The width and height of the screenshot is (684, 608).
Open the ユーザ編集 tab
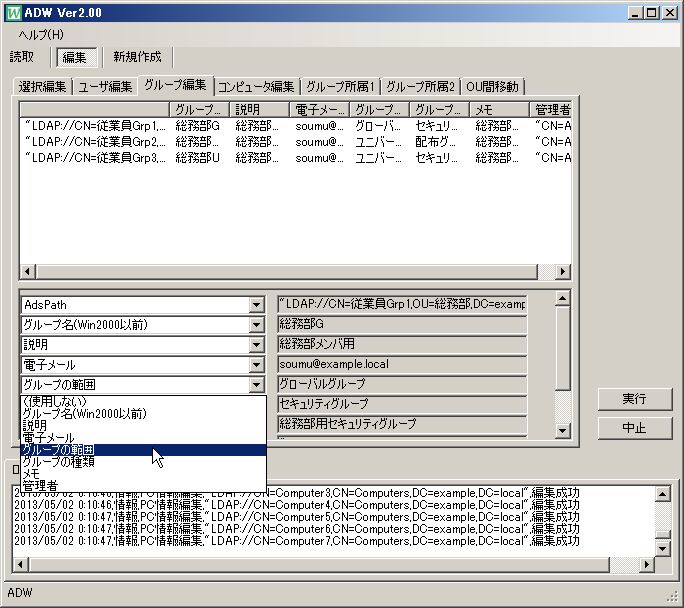105,86
